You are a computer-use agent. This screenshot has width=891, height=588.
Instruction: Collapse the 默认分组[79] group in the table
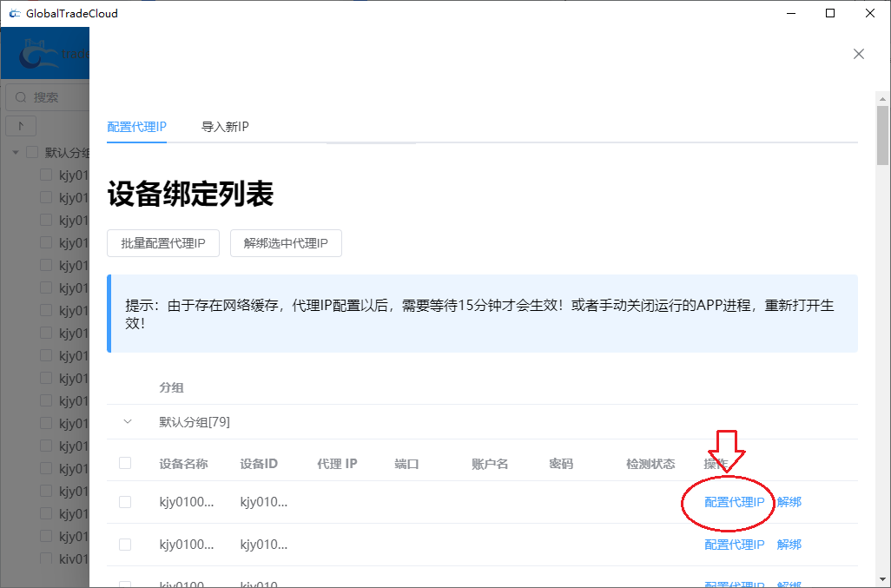click(127, 421)
